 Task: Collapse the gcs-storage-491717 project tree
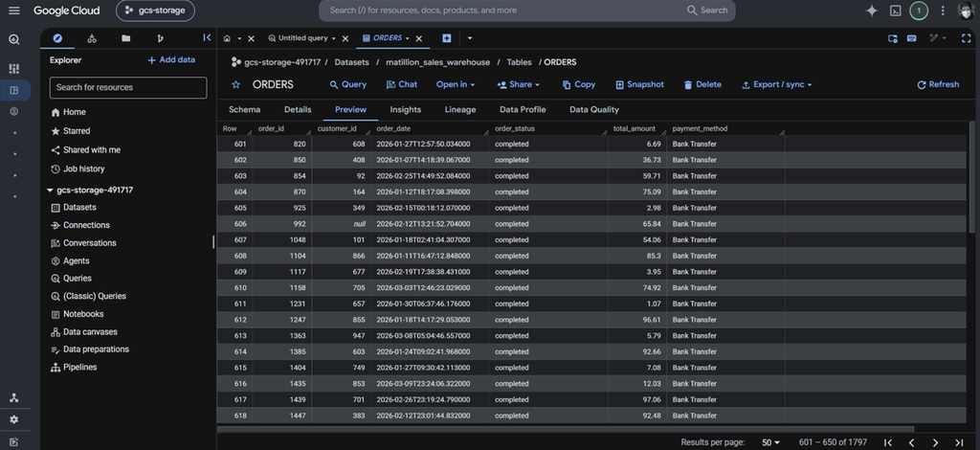[50, 190]
